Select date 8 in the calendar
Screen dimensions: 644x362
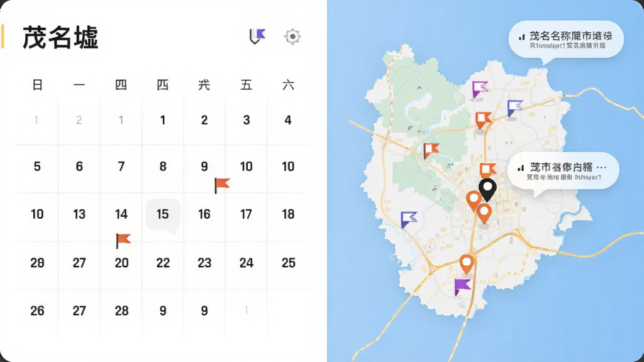click(163, 167)
